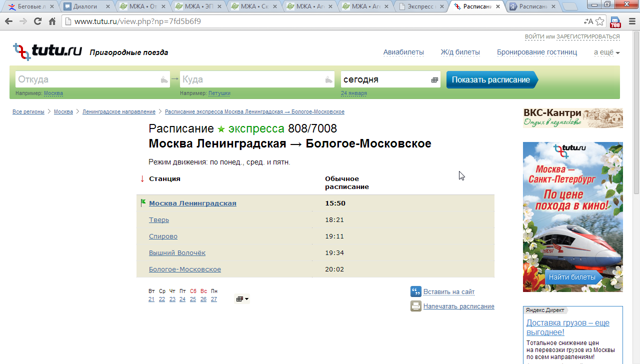The image size is (640, 364).
Task: Open the Тверь station link
Action: pos(159,220)
